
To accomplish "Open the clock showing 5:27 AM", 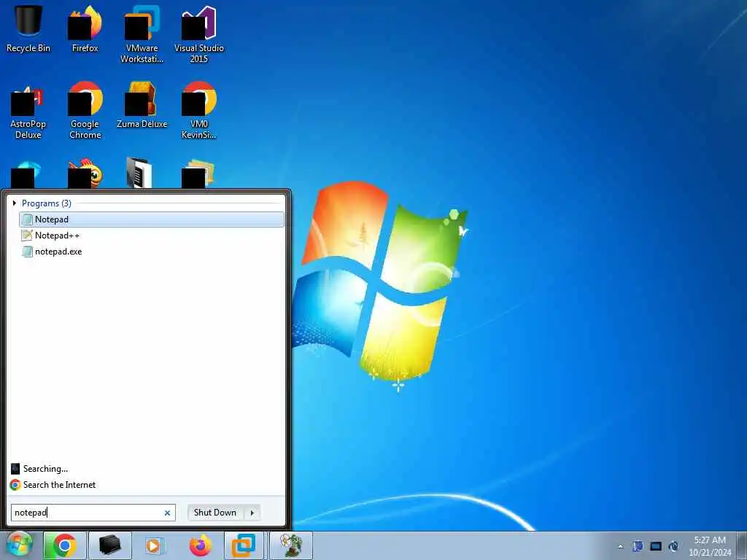I will 710,546.
